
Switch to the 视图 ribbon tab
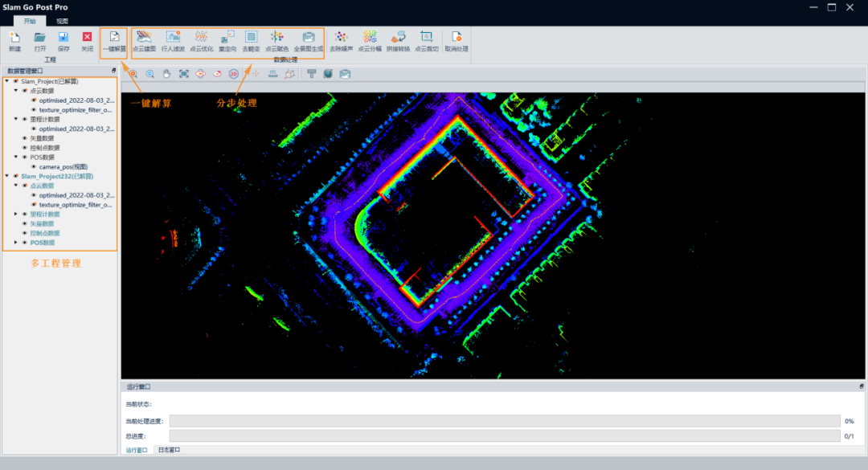[62, 20]
